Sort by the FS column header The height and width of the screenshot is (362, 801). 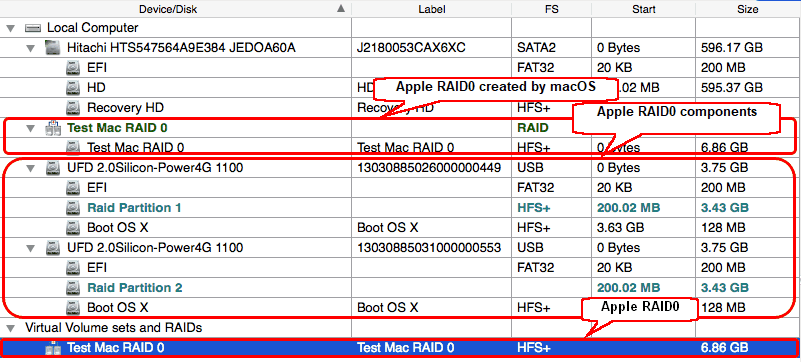(x=551, y=9)
